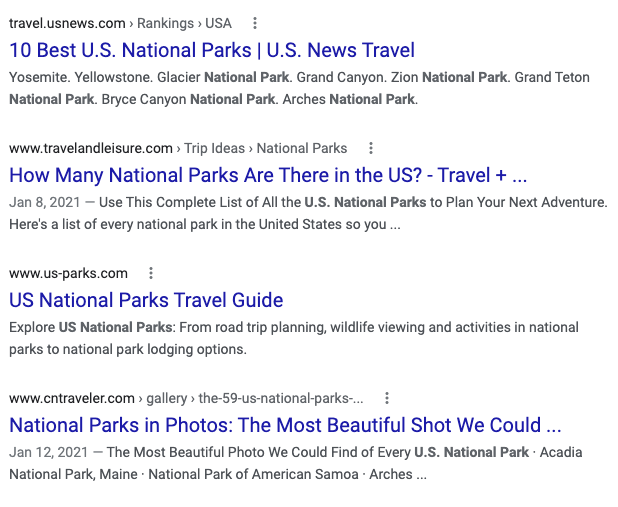The width and height of the screenshot is (618, 507).
Task: Click snippet line 'Here's a list of every national park'
Action: (x=205, y=224)
